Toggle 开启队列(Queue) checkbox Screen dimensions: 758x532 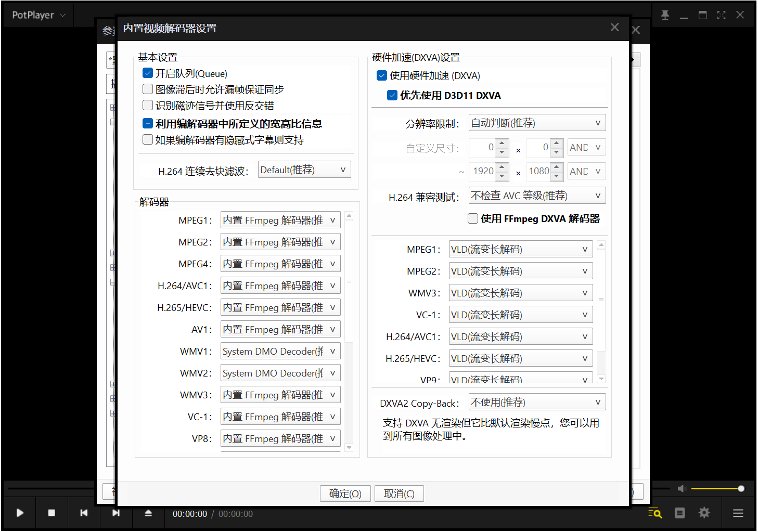(x=148, y=73)
